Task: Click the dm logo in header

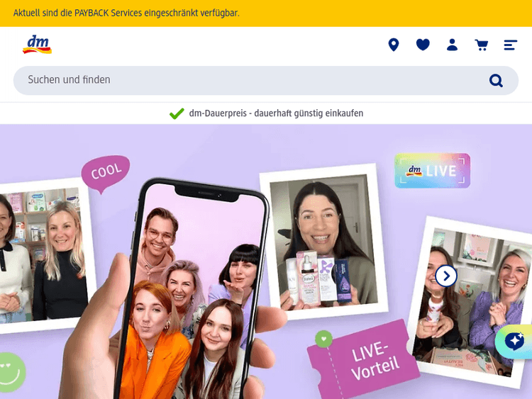Action: point(37,45)
